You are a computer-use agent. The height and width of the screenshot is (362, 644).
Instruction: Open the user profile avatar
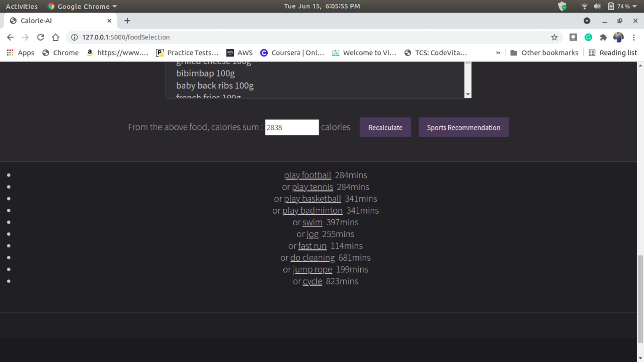(618, 37)
